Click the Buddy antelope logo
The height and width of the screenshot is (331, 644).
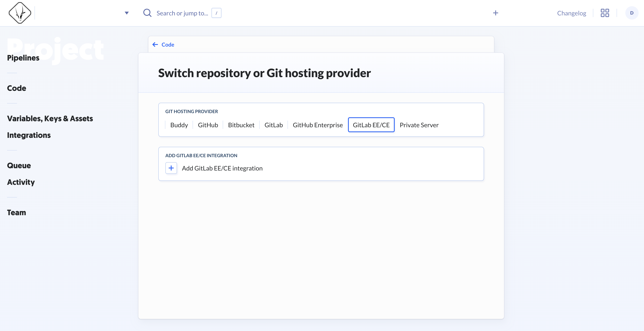(20, 13)
